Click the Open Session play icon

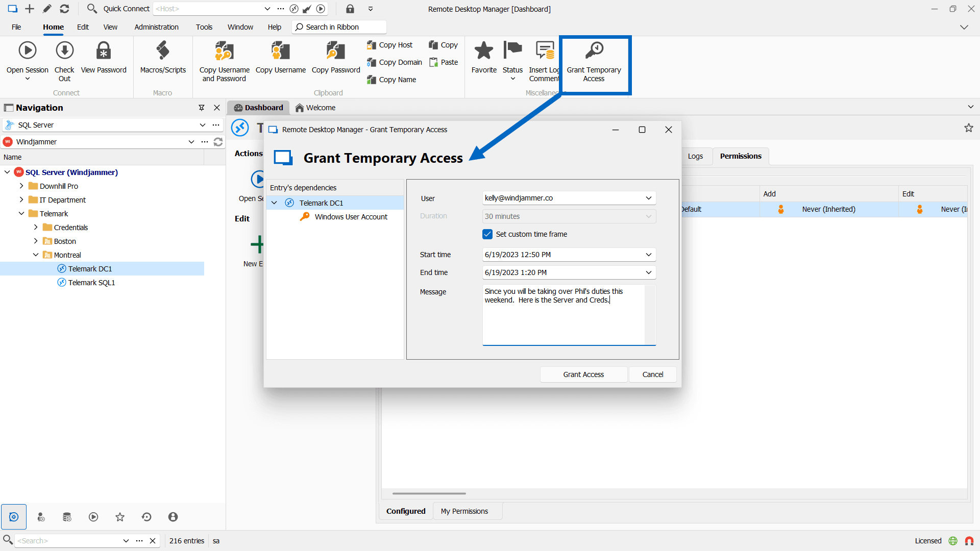(x=28, y=51)
